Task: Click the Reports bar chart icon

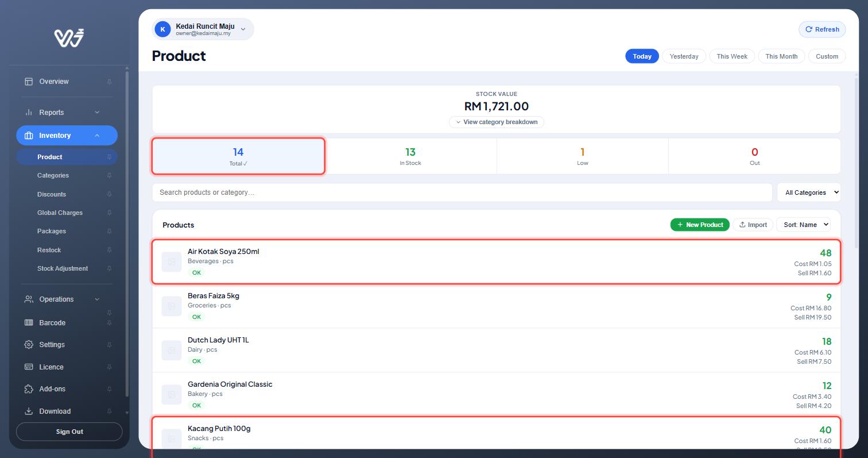Action: pyautogui.click(x=29, y=113)
